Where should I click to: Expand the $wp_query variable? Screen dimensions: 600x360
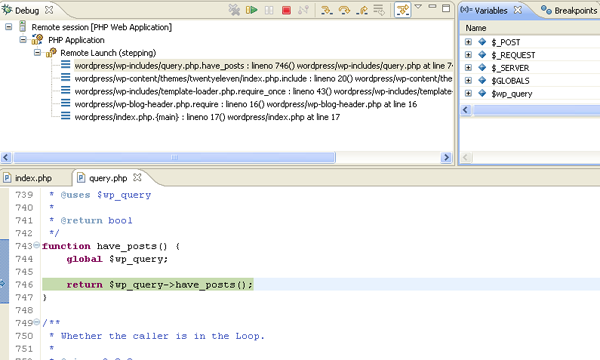[468, 93]
